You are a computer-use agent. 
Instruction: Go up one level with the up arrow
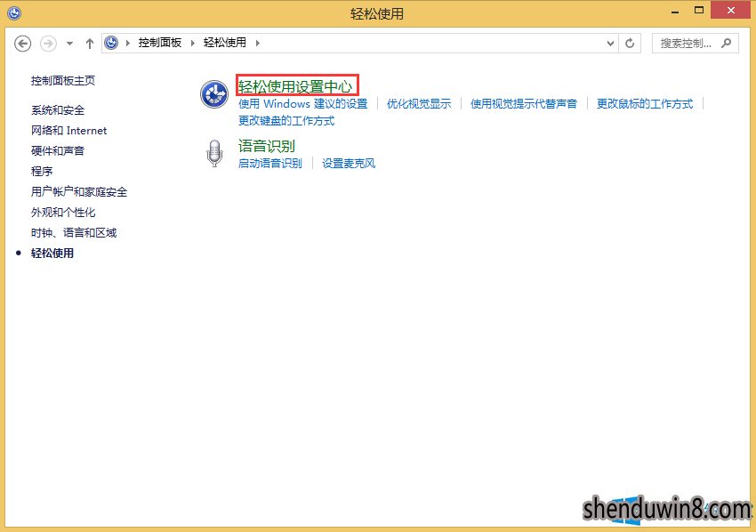coord(89,44)
